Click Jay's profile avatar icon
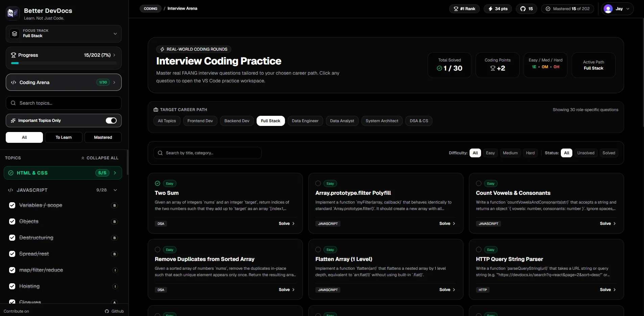 pyautogui.click(x=608, y=9)
